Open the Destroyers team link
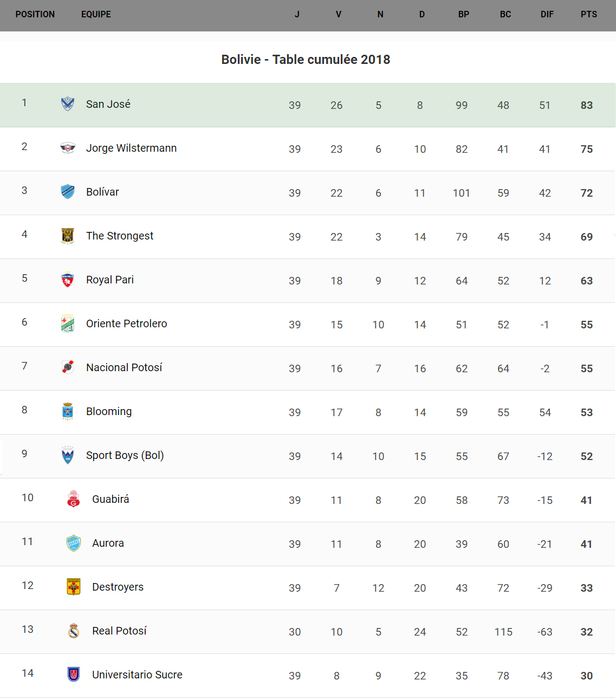This screenshot has height=699, width=616. click(x=118, y=587)
